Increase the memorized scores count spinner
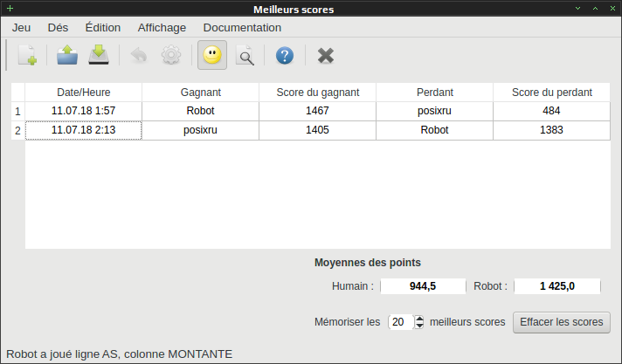Screen dimensions: 622x364 click(419, 319)
